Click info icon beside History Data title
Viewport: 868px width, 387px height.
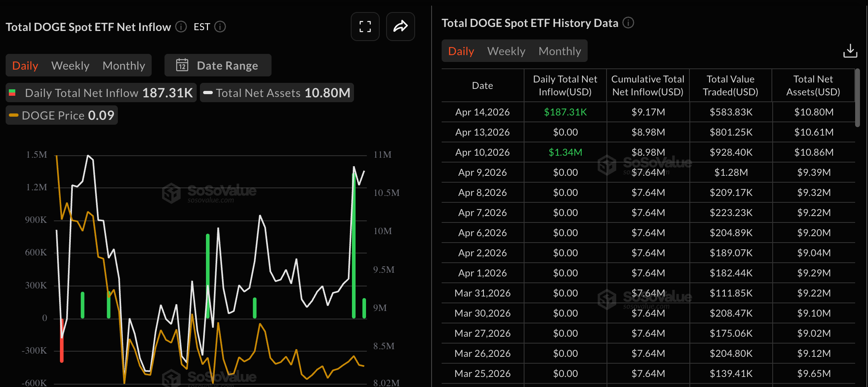pos(628,23)
